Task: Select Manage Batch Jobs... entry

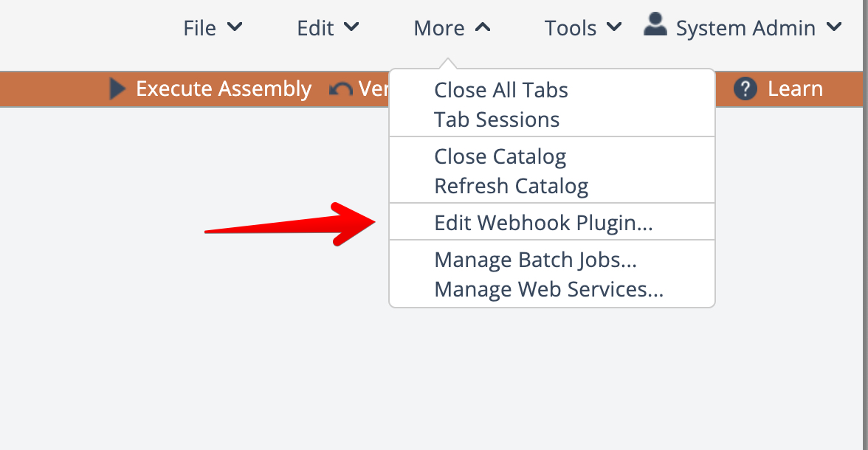Action: coord(535,260)
